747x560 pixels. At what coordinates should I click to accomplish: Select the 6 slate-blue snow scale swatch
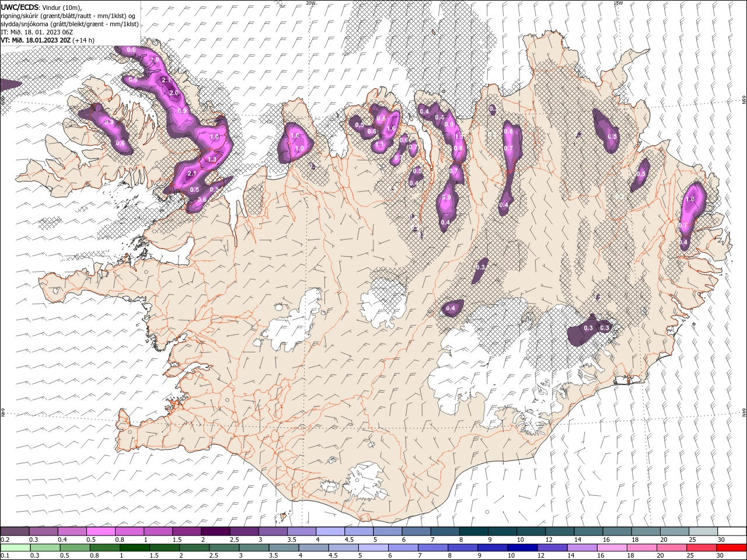(x=416, y=531)
